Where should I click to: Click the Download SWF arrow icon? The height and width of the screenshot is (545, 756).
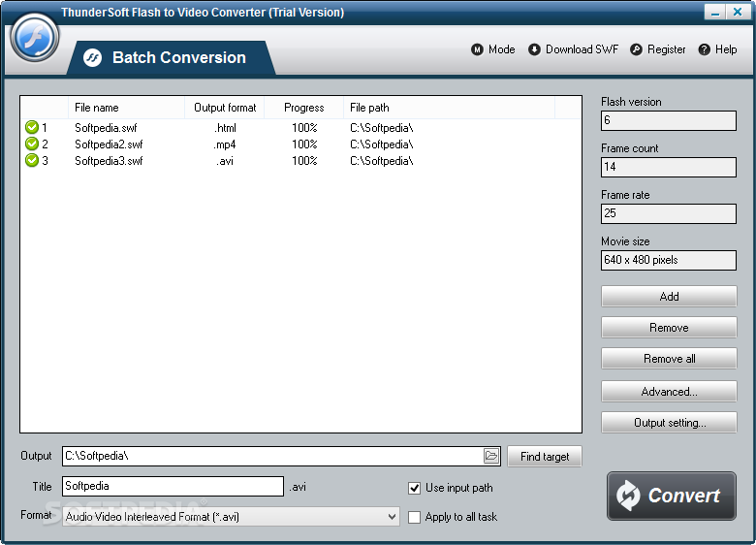click(534, 49)
